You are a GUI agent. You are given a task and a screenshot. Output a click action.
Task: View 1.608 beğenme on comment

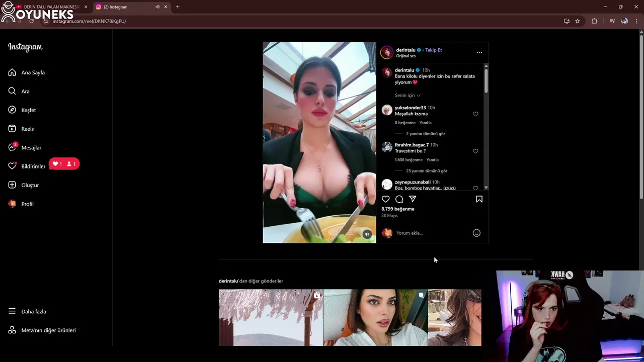pyautogui.click(x=409, y=160)
